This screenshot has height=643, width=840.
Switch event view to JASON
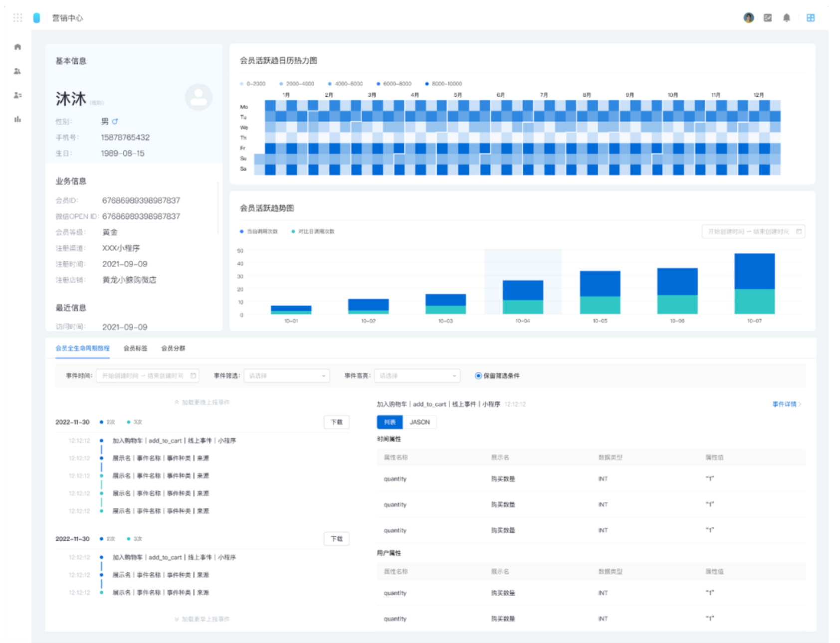coord(420,422)
